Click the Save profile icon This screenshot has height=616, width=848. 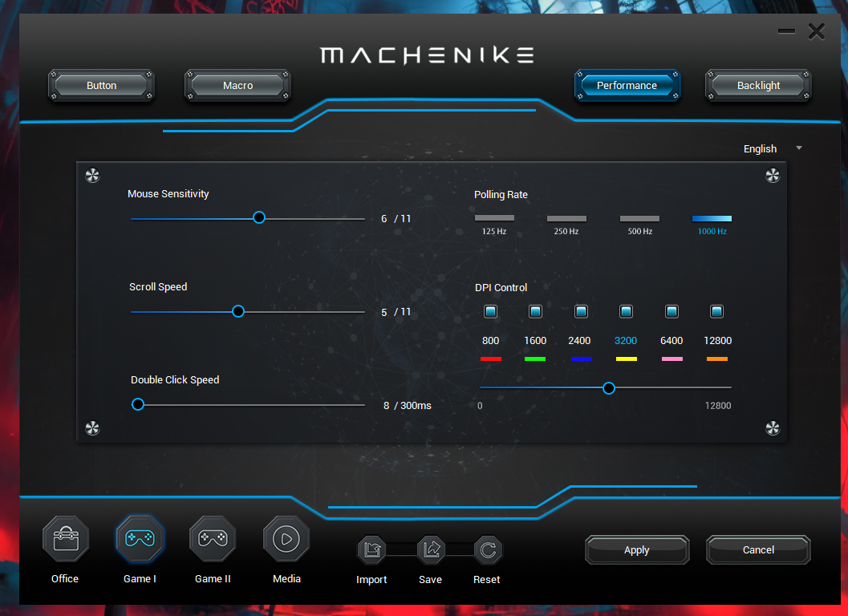click(x=431, y=550)
